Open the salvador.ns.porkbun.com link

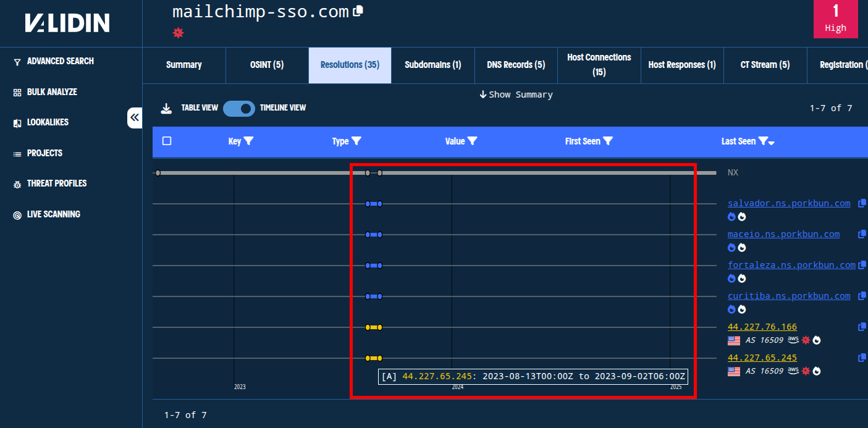tap(789, 203)
